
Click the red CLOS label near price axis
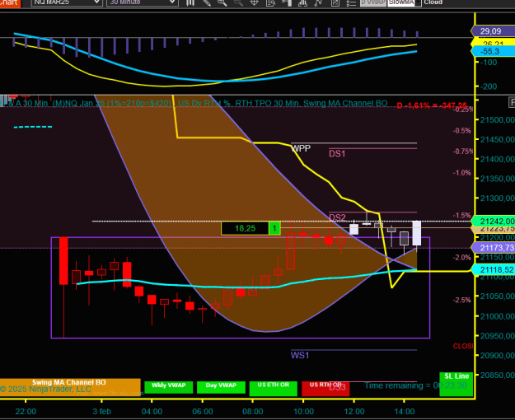463,346
